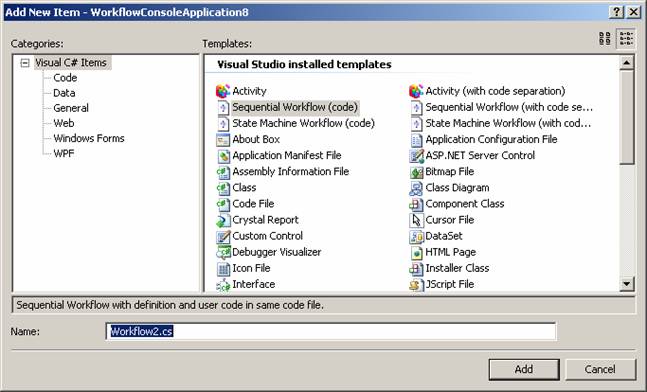Click the Code File template icon

click(x=223, y=204)
